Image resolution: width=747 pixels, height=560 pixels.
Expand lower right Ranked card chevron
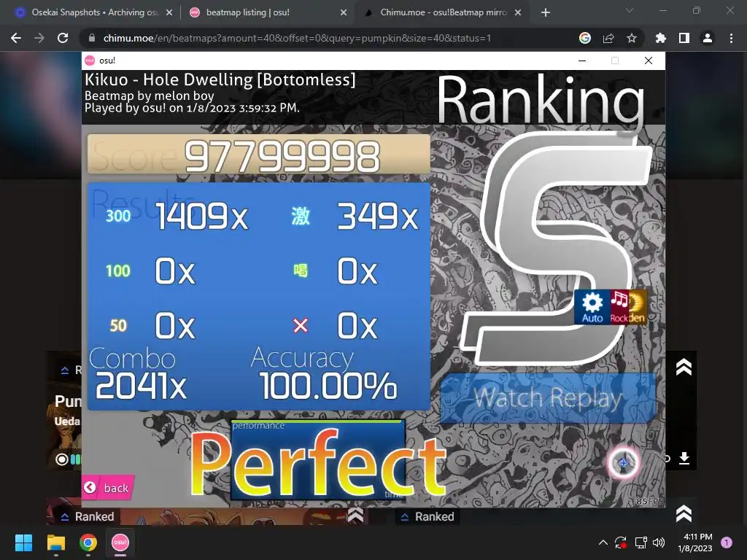[x=684, y=513]
